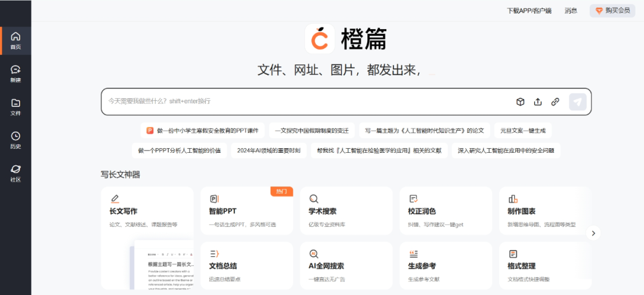
Task: Choose suggestion 写一篇主题为《人工智能时代知识生产》的论文
Action: [425, 130]
